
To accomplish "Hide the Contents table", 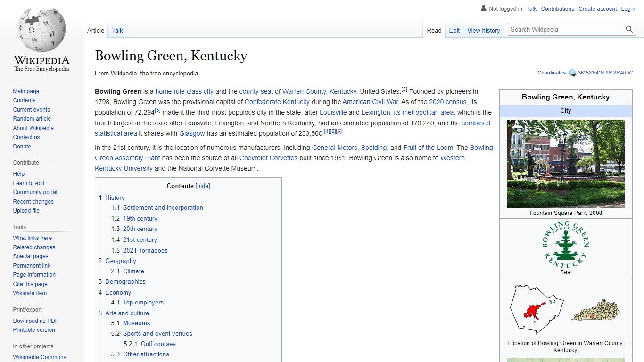I will [203, 186].
